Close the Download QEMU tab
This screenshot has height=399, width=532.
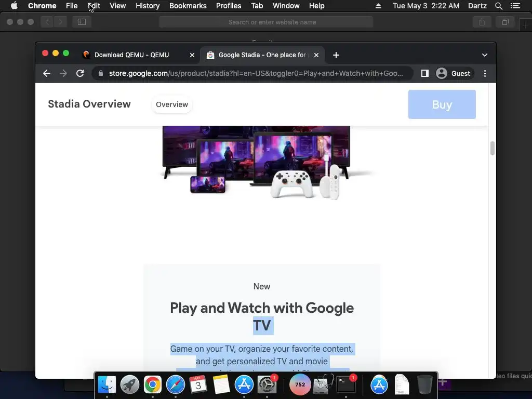point(192,55)
